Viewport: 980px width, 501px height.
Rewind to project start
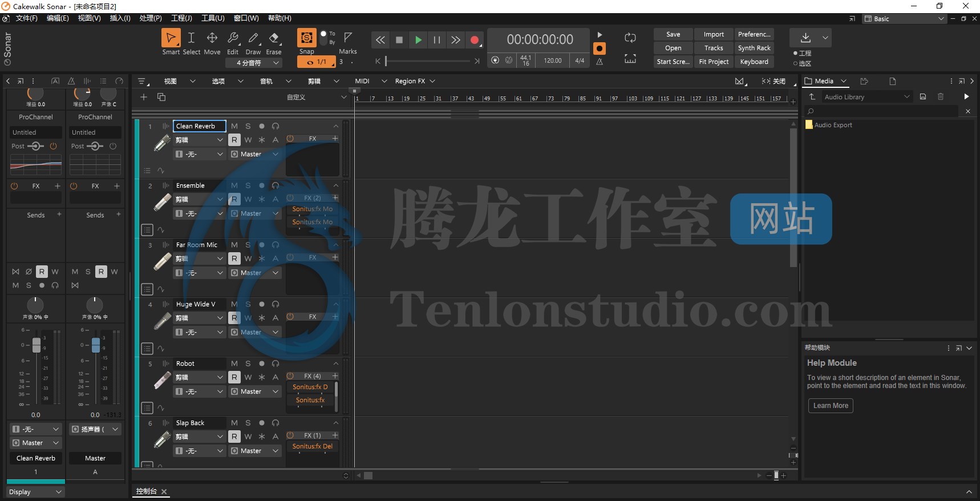pyautogui.click(x=380, y=40)
